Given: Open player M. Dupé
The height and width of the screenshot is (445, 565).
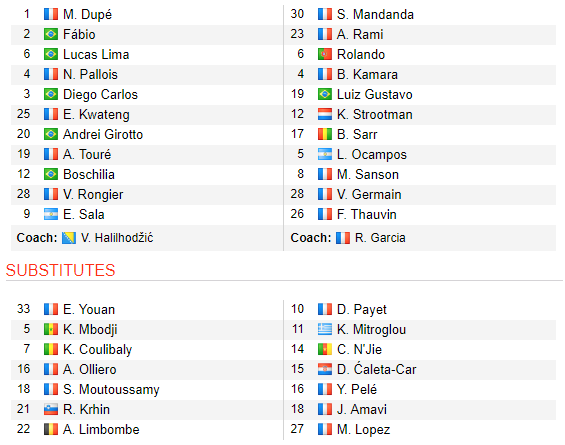Looking at the screenshot, I should click(x=87, y=14).
